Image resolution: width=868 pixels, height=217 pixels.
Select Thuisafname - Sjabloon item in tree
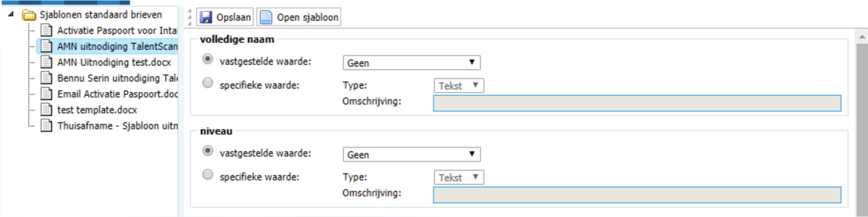[x=117, y=126]
